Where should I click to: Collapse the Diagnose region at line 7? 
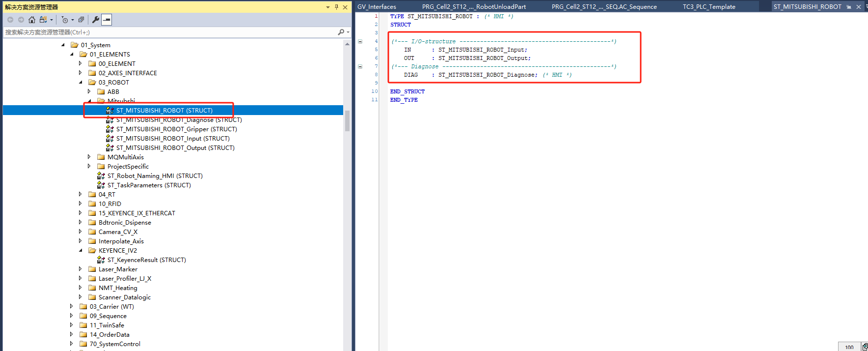pyautogui.click(x=360, y=66)
